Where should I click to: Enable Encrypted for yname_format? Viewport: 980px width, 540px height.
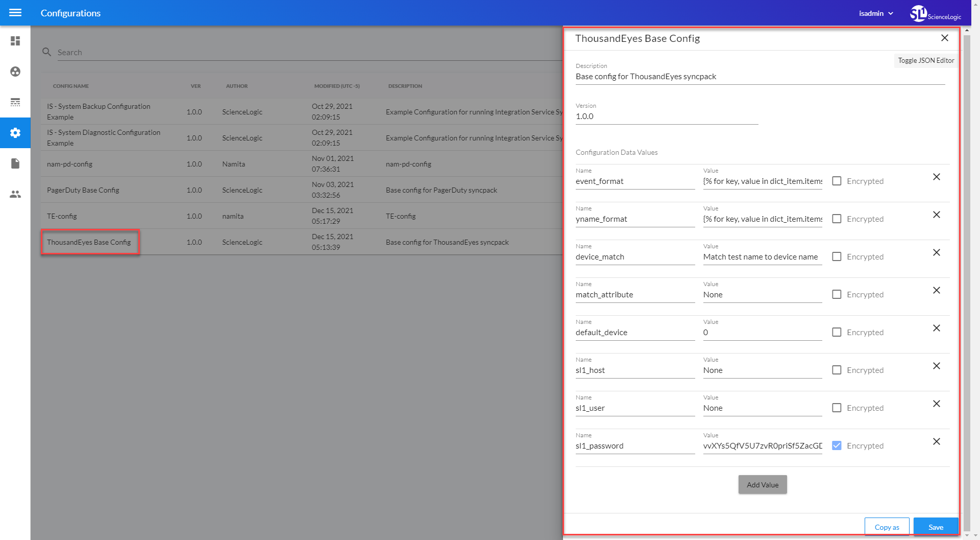(x=837, y=219)
